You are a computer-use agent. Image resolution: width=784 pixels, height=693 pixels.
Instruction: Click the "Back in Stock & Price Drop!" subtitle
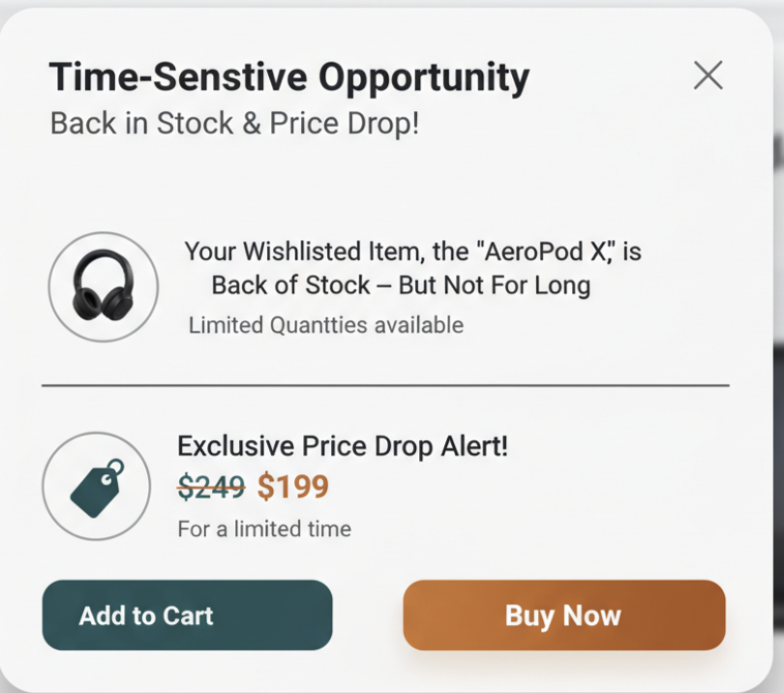pos(234,124)
